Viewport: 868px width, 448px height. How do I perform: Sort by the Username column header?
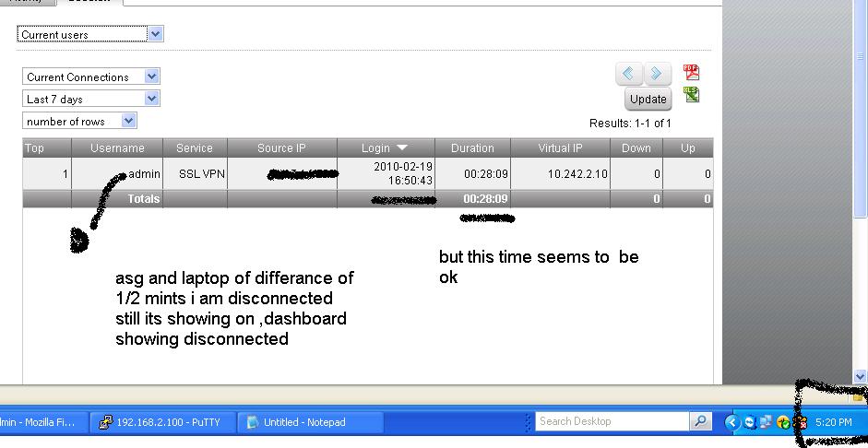point(117,148)
